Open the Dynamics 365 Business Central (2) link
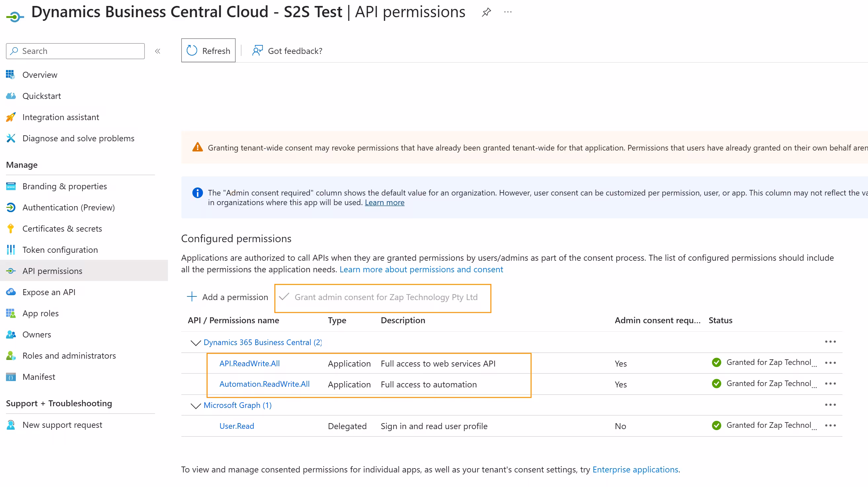The height and width of the screenshot is (487, 868). click(x=263, y=342)
